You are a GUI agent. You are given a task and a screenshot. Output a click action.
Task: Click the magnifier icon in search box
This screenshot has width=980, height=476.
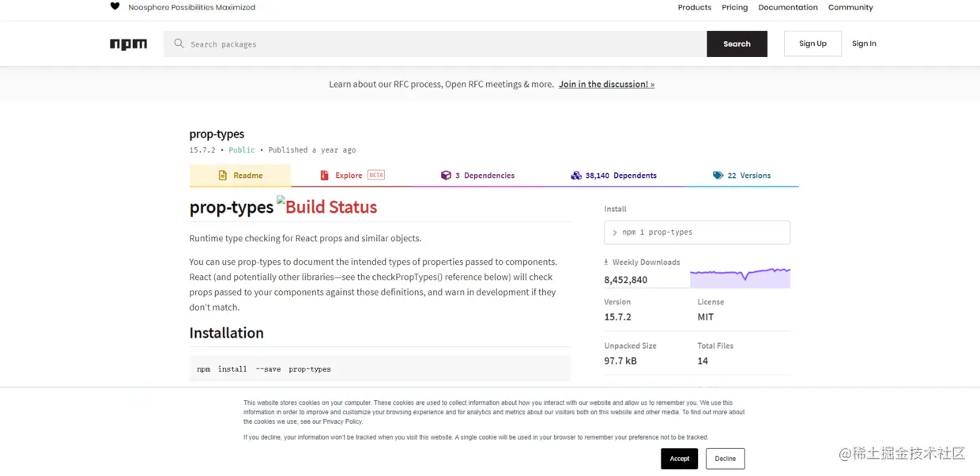tap(179, 43)
